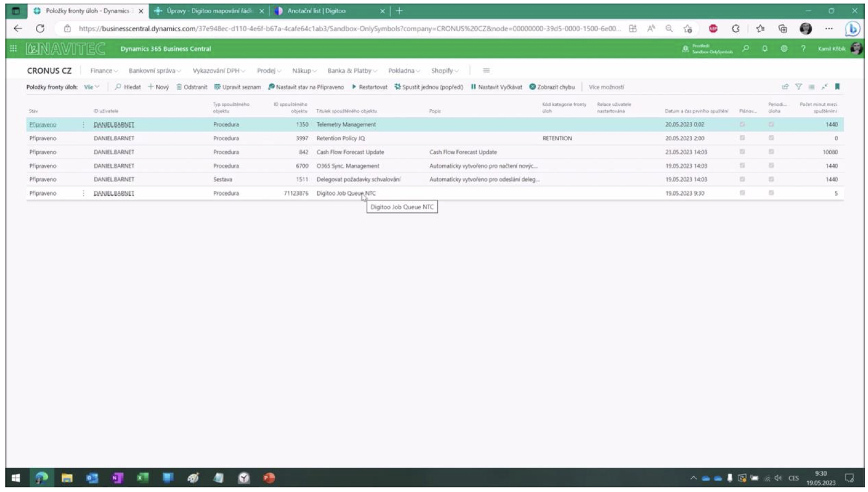Screen dimensions: 868x492
Task: Select Retention Policy JQ cell
Action: [341, 138]
